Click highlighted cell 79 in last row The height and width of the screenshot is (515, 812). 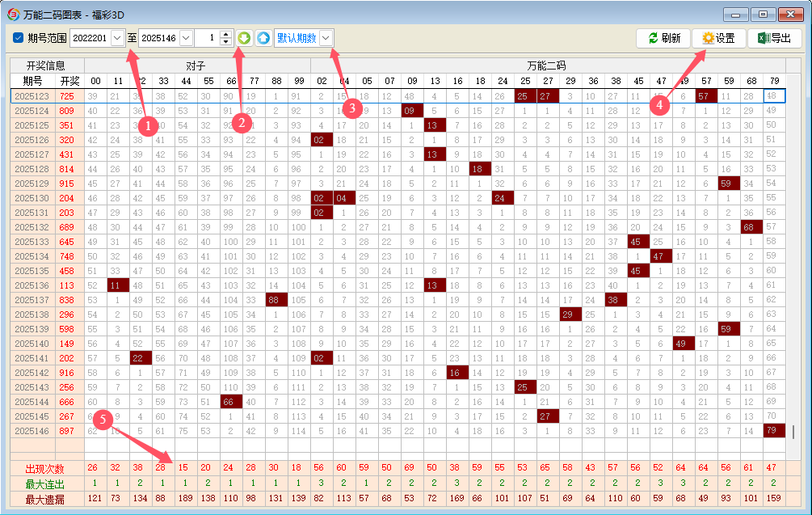774,431
